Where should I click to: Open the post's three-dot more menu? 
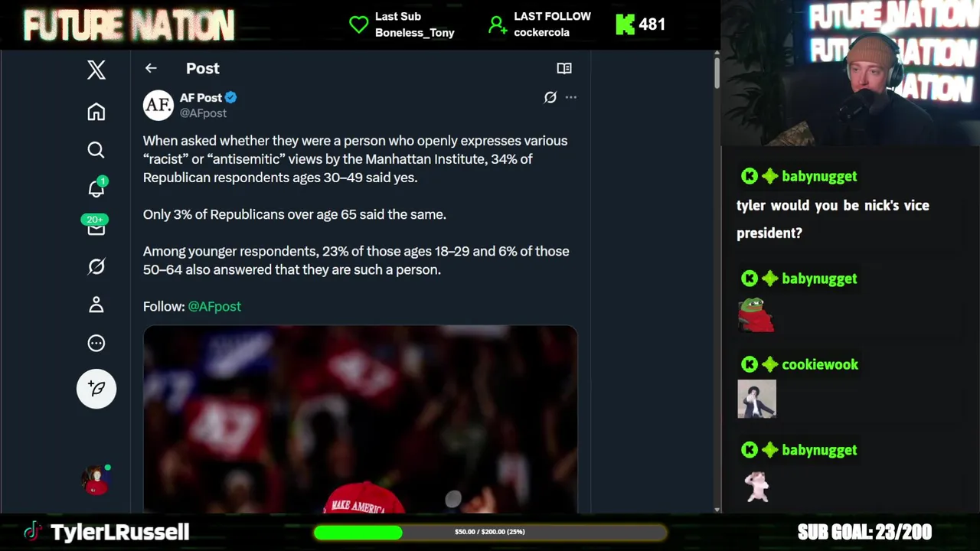(x=571, y=97)
